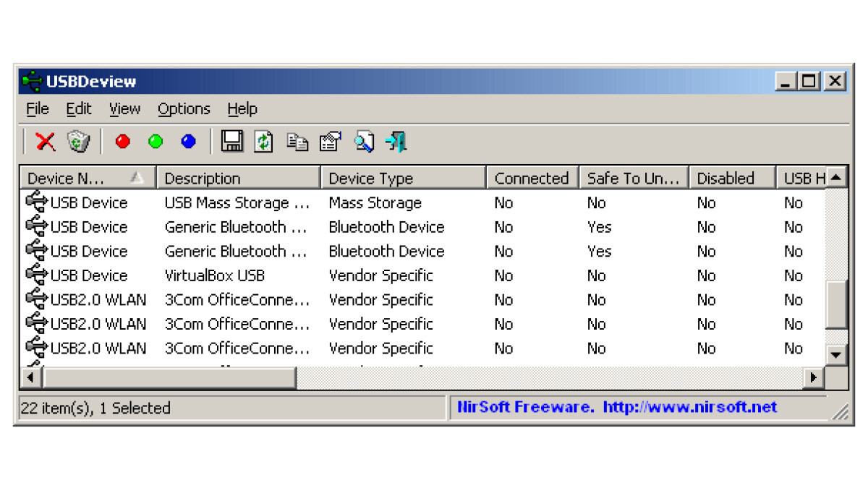Click the green circle toolbar icon
The height and width of the screenshot is (488, 868).
pos(156,142)
